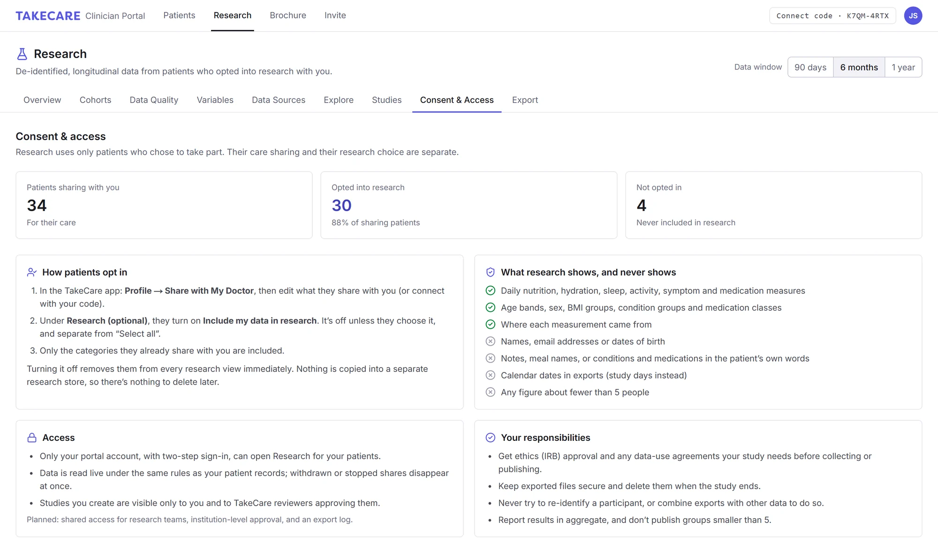Screen dimensions: 938x560
Task: Click the green check beside Age bands, sex
Action: (490, 308)
